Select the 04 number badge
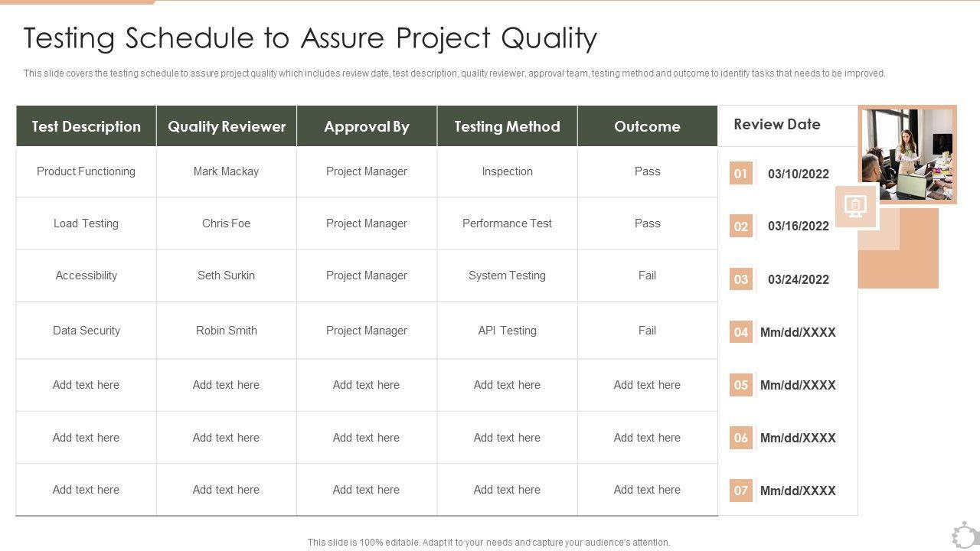980x551 pixels. 740,332
